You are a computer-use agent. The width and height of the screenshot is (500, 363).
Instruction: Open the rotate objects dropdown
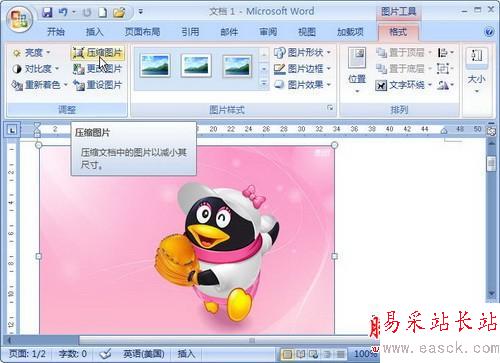coord(445,85)
